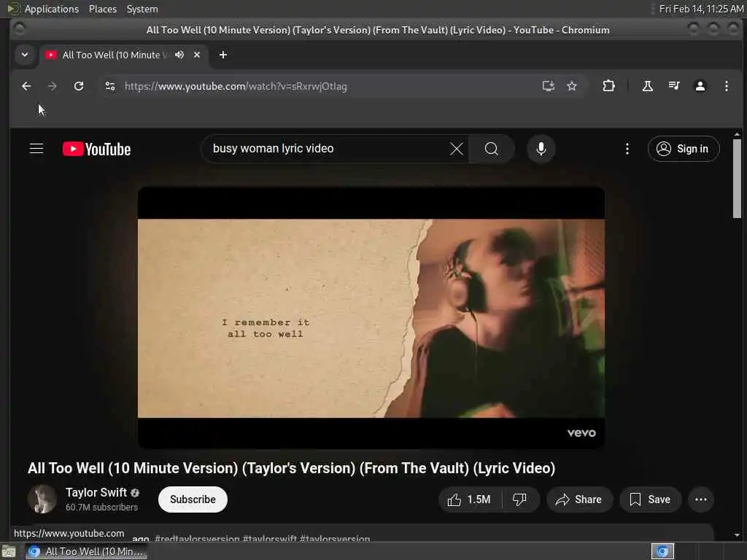This screenshot has height=560, width=747.
Task: Open Chrome Labs flask icon
Action: pyautogui.click(x=648, y=86)
